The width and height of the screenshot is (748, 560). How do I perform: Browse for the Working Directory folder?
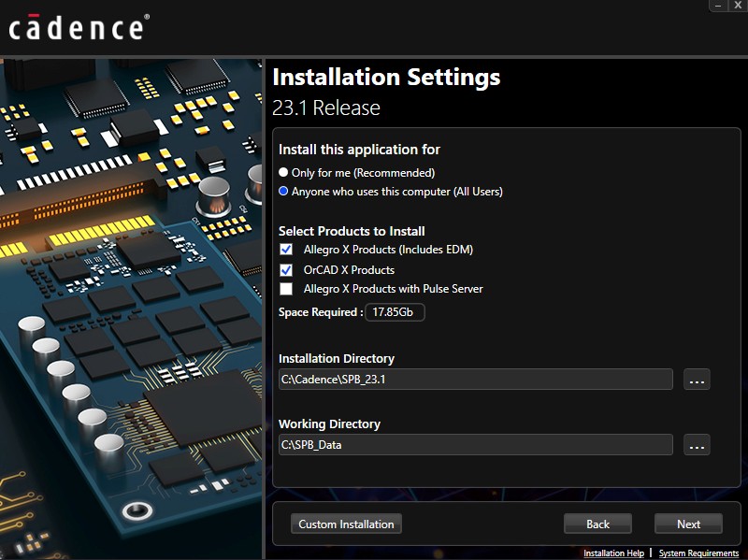pos(697,445)
